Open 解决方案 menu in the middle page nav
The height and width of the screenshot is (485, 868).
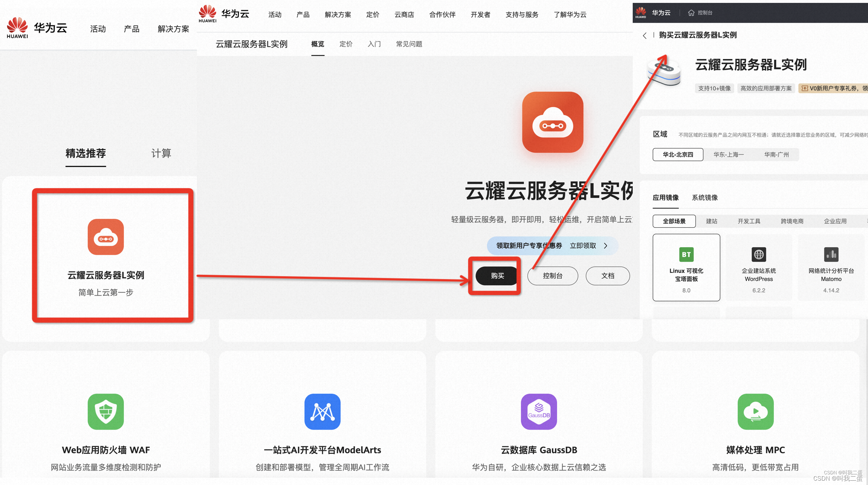338,14
